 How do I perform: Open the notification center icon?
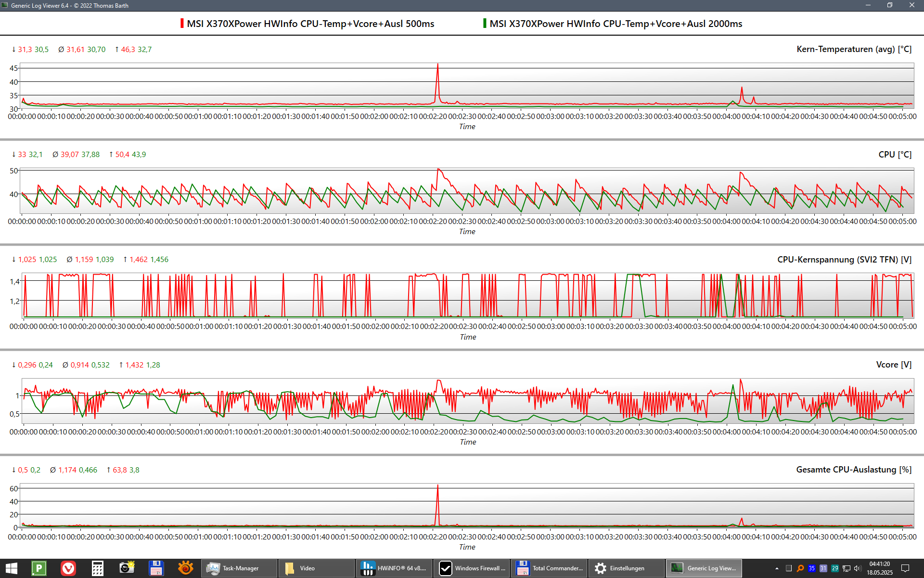[905, 568]
